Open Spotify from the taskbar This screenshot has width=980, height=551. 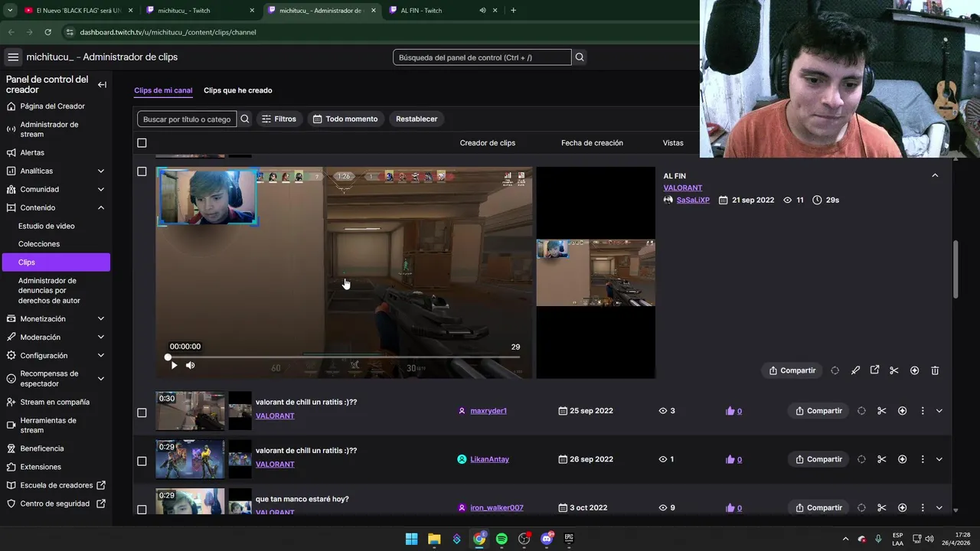[501, 539]
